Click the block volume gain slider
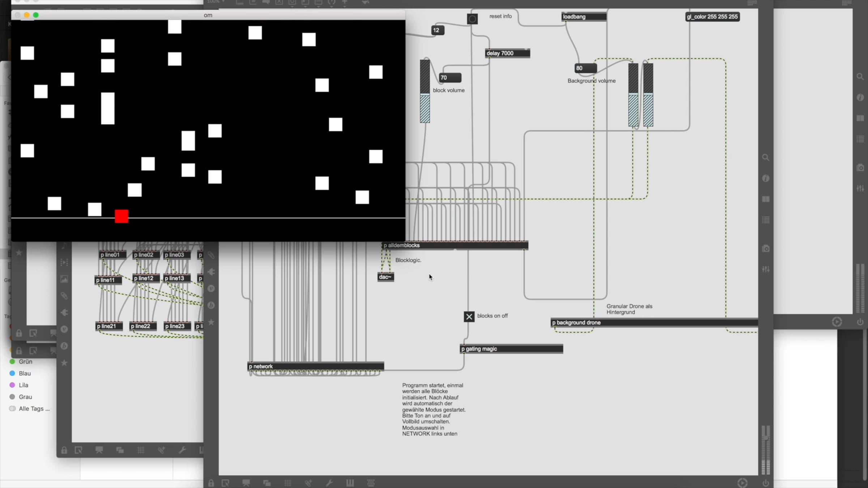868x488 pixels. [425, 91]
